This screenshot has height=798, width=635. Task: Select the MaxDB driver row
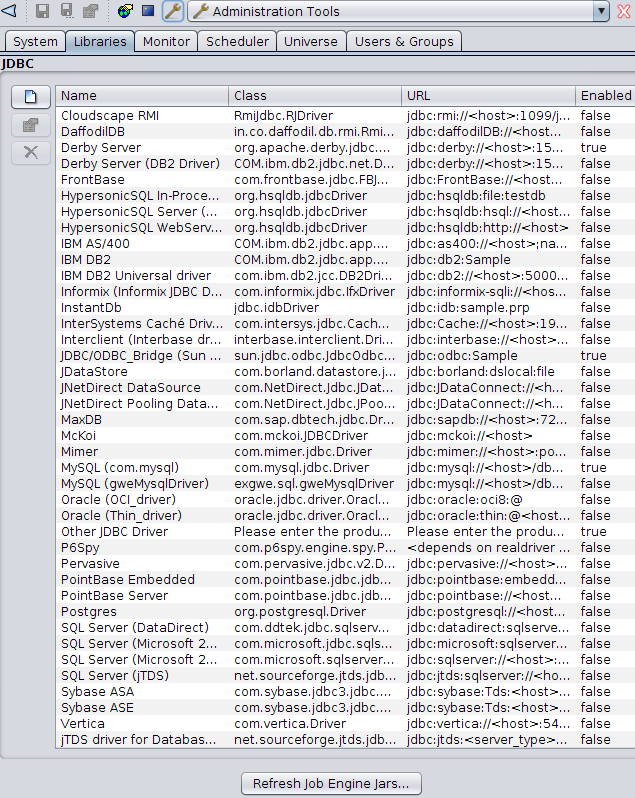[345, 419]
